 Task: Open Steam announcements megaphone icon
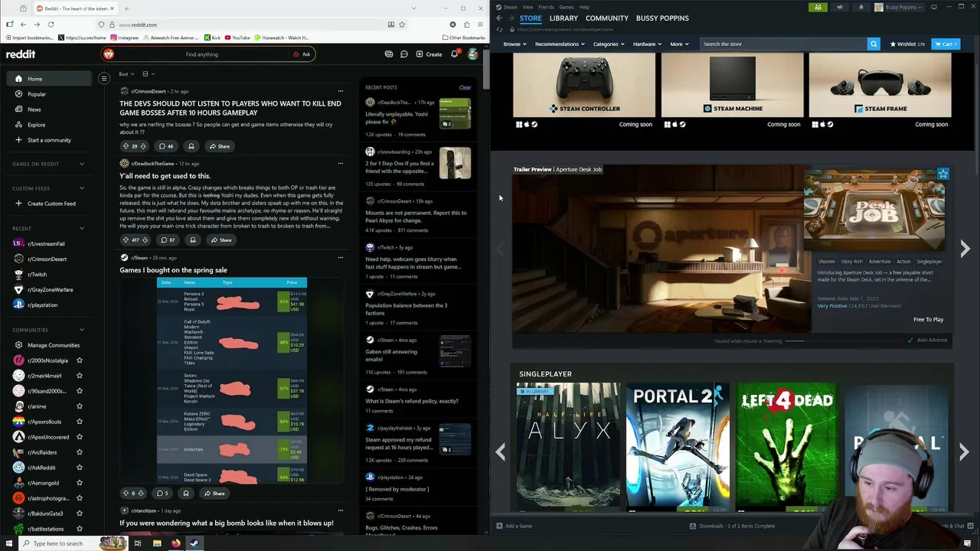point(840,7)
